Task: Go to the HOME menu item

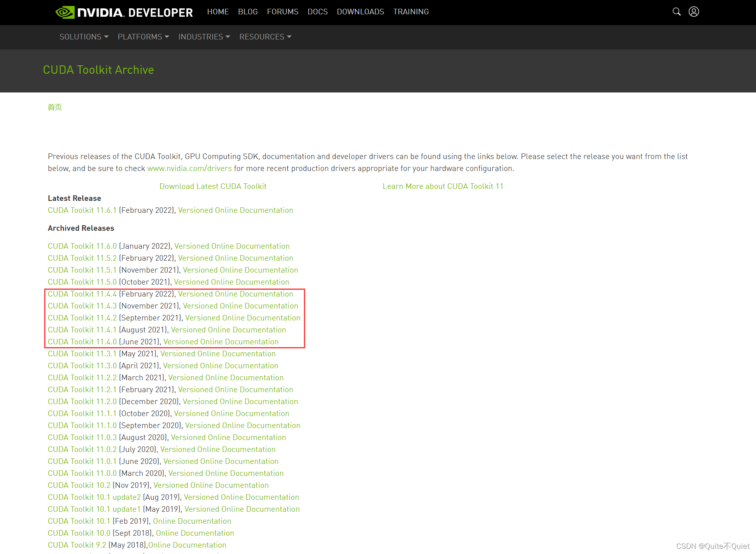Action: [x=218, y=12]
